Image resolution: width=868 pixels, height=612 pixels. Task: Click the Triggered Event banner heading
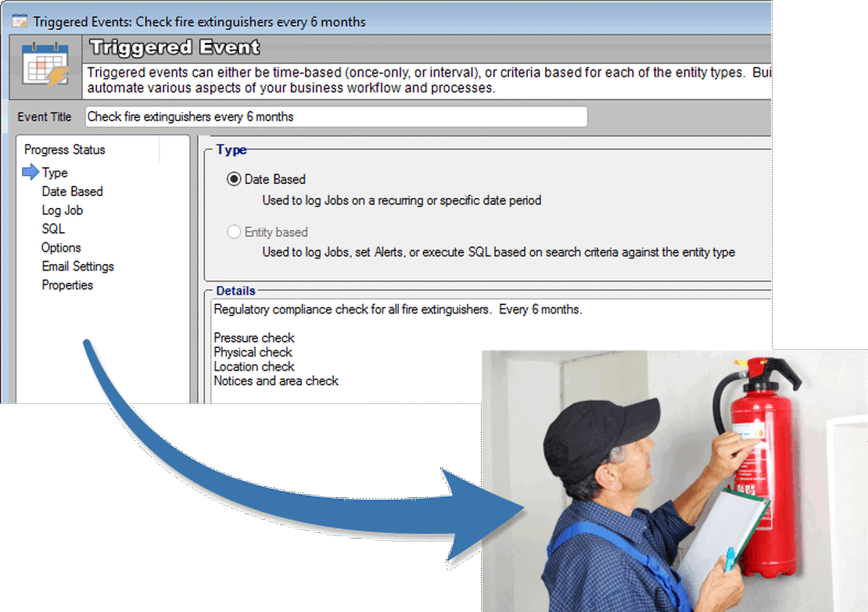point(174,48)
